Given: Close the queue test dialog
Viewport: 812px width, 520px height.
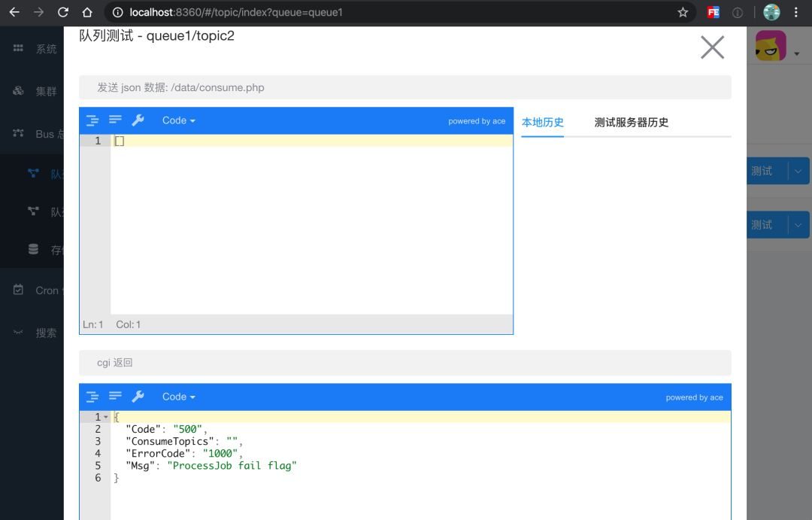Looking at the screenshot, I should tap(712, 47).
